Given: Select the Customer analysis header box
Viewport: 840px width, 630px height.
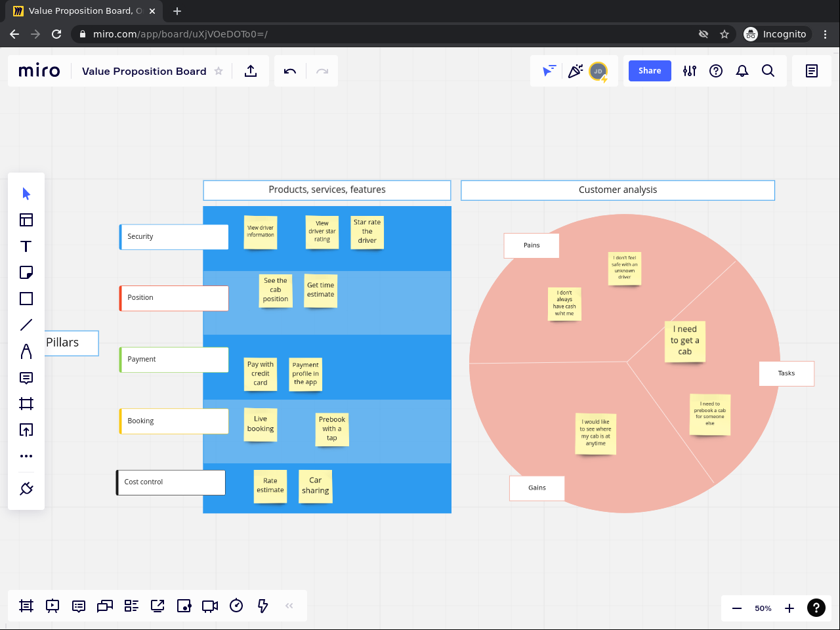Looking at the screenshot, I should [618, 190].
